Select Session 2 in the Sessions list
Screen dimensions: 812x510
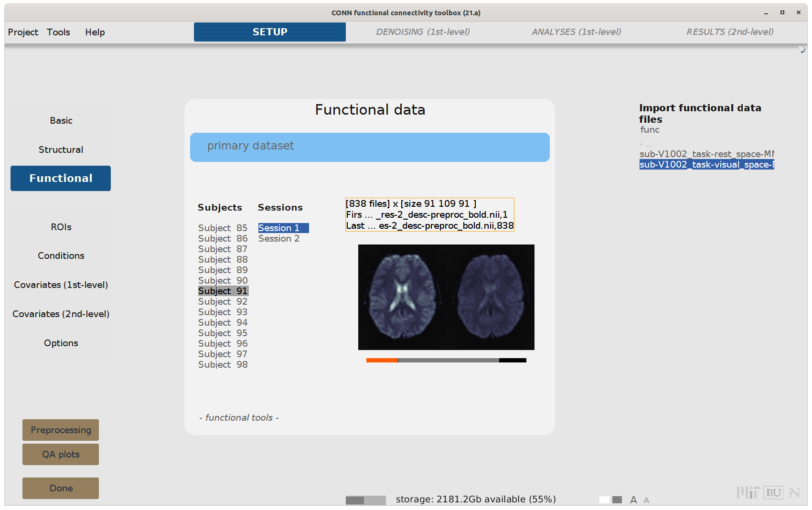[279, 239]
